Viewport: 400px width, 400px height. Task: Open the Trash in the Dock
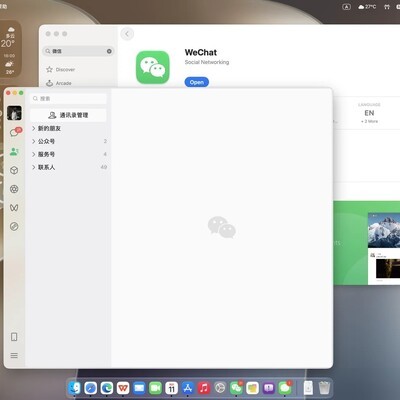click(324, 388)
